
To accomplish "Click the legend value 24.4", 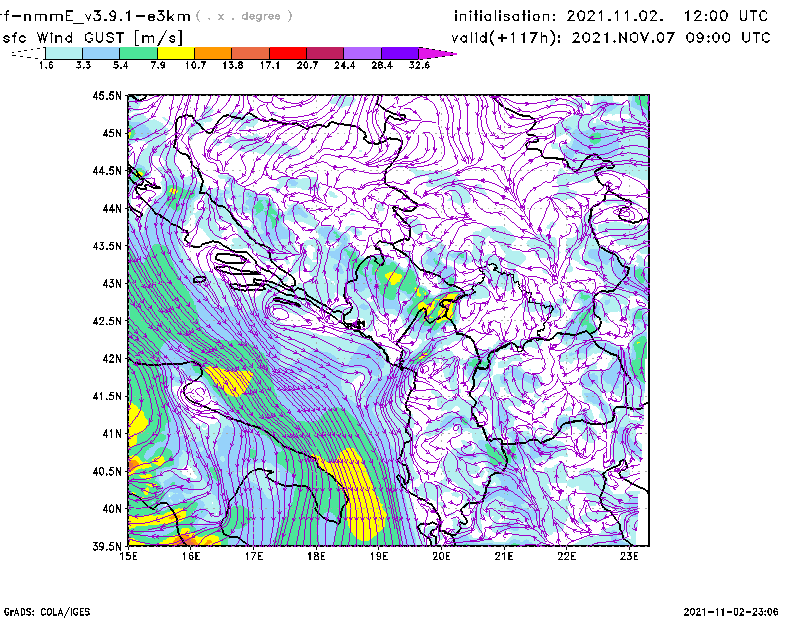I will (x=344, y=65).
